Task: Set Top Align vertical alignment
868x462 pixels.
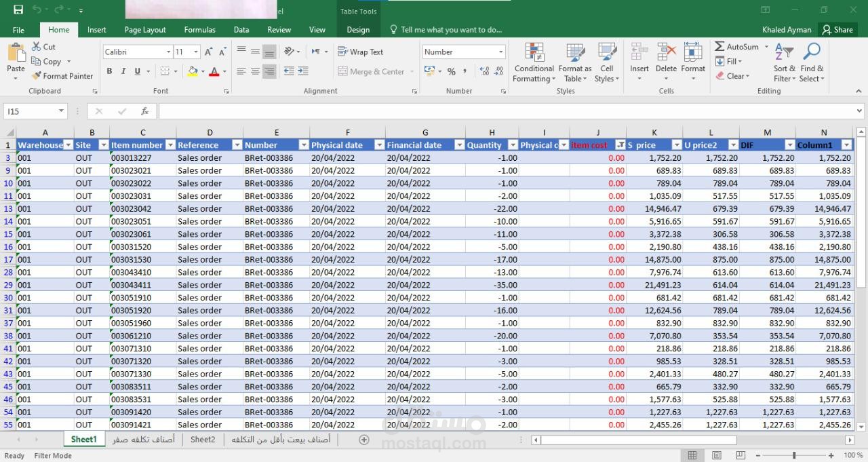Action: pos(241,52)
